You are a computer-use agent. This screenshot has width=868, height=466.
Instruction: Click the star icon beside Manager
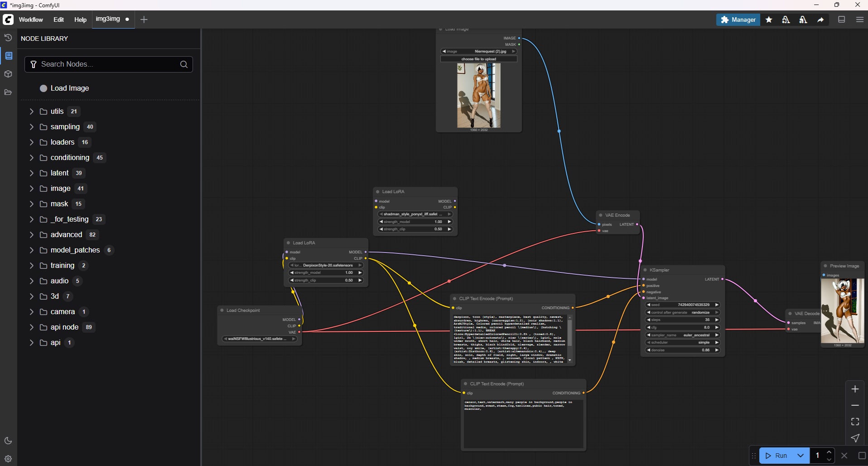coord(769,19)
